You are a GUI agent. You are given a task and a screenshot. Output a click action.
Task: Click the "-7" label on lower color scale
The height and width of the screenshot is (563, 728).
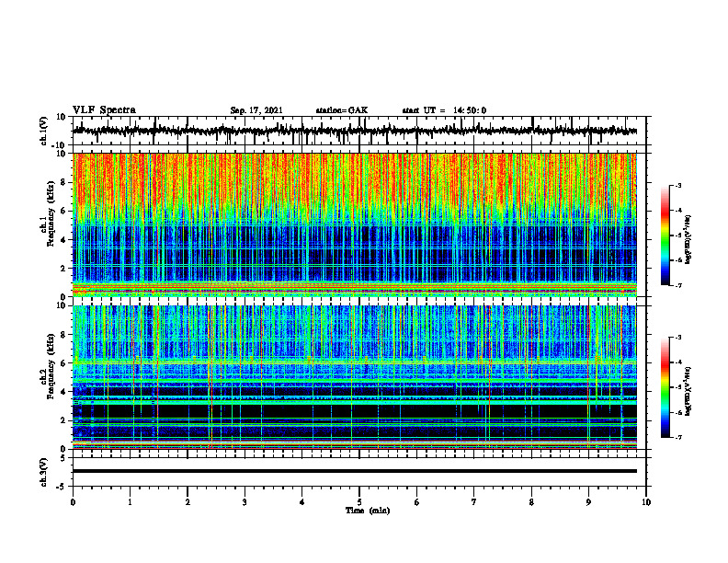pyautogui.click(x=677, y=438)
